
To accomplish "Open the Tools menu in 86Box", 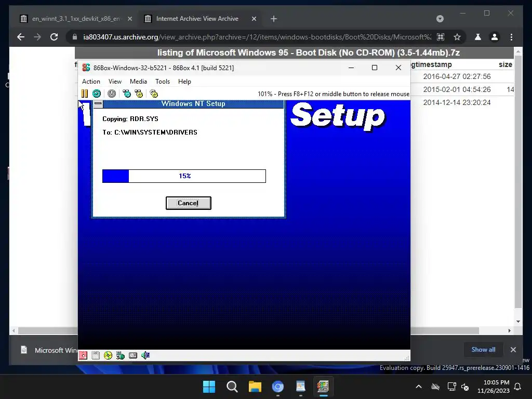I will [x=163, y=82].
